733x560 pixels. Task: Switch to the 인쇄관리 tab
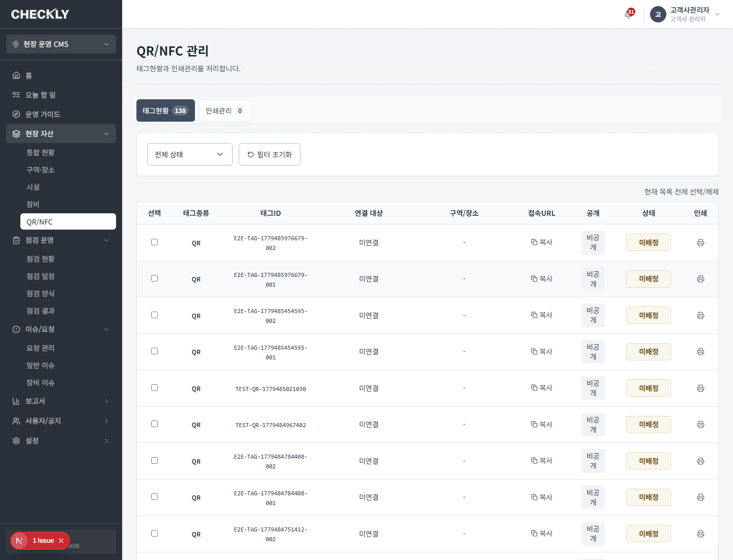225,110
